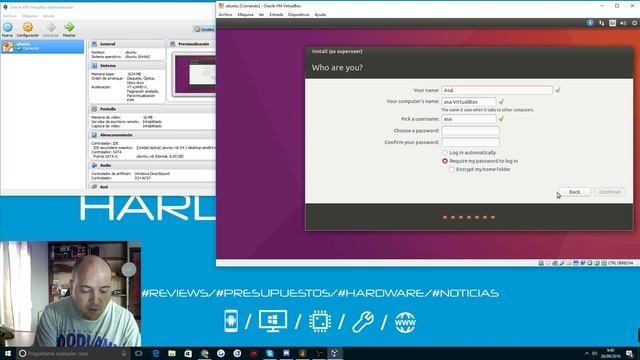Viewport: 640px width, 360px height.
Task: Open the Sistema section header
Action: click(x=127, y=65)
